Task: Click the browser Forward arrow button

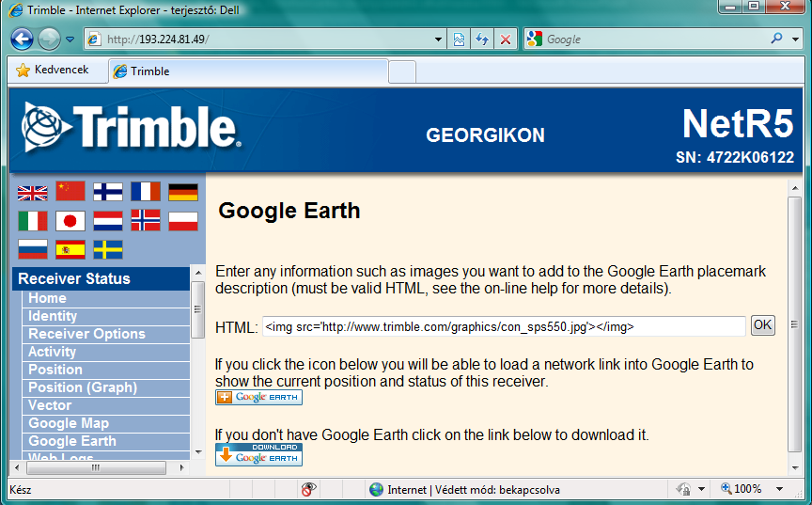Action: 49,39
